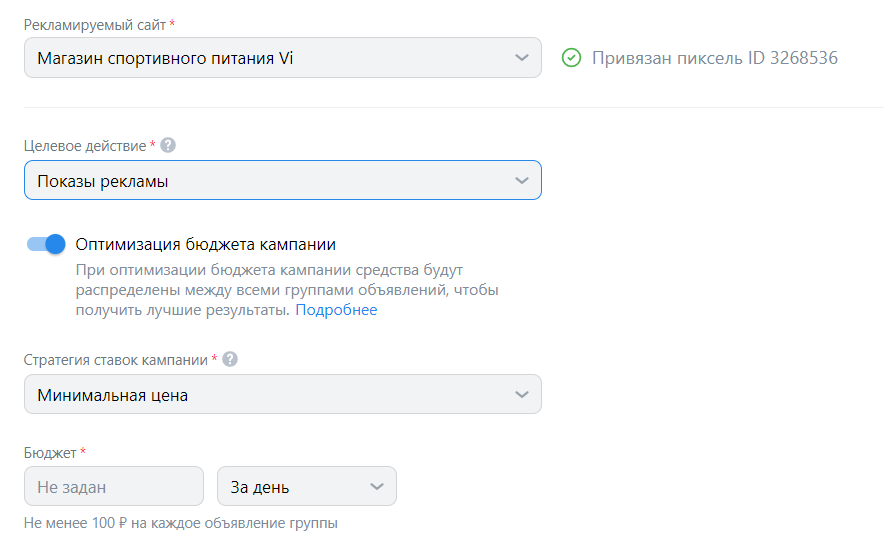Click chevron arrow in Минимальная цена field
884x543 pixels.
coord(521,395)
